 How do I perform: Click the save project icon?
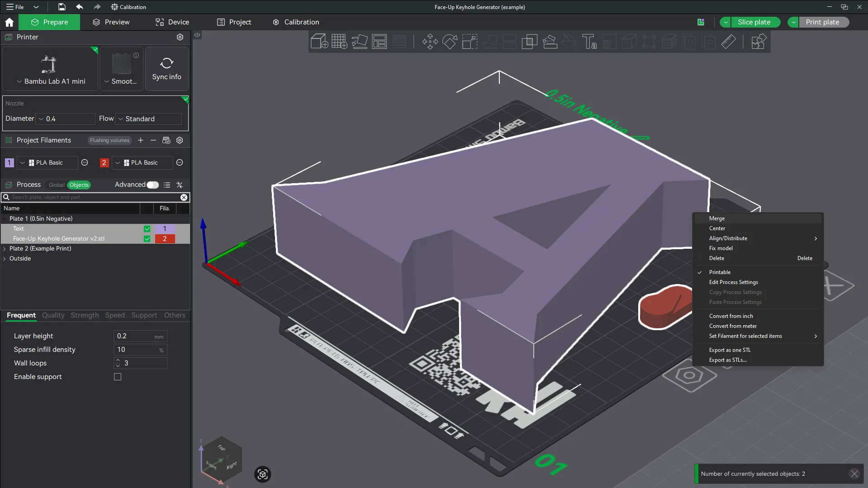pos(62,7)
